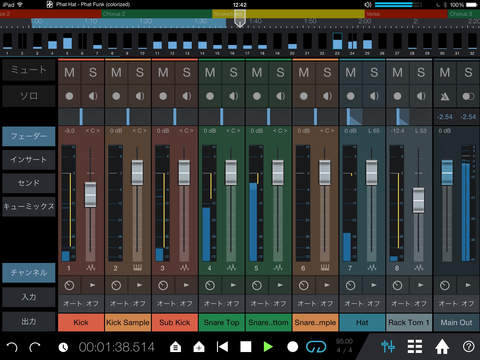This screenshot has height=360, width=480.
Task: Click the marker list house icon
Action: [x=176, y=347]
